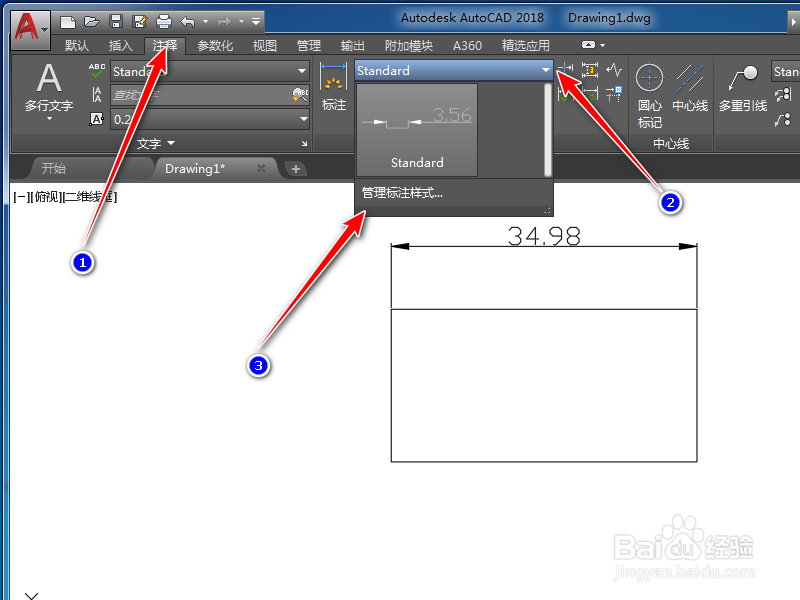Click the [俯视] view control label
The width and height of the screenshot is (800, 600).
click(x=45, y=197)
